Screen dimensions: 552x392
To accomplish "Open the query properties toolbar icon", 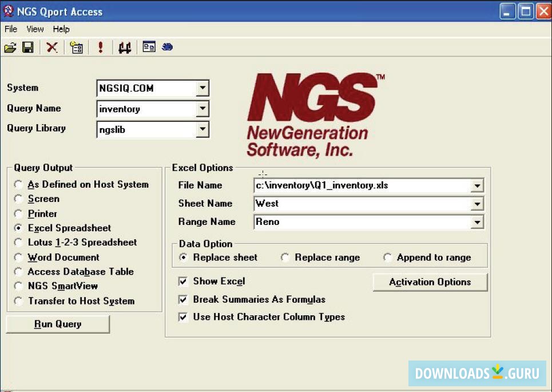I will coord(76,47).
